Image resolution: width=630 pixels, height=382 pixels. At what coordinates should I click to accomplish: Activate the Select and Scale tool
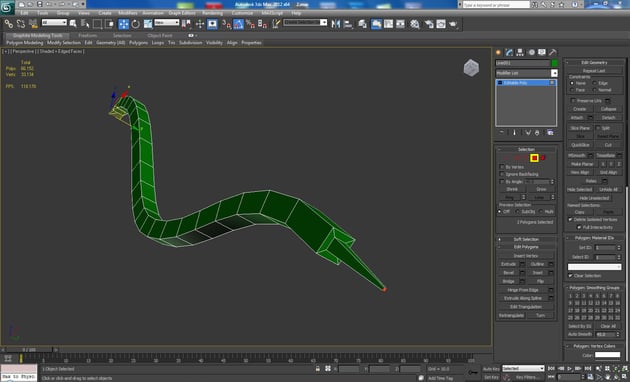pyautogui.click(x=148, y=24)
